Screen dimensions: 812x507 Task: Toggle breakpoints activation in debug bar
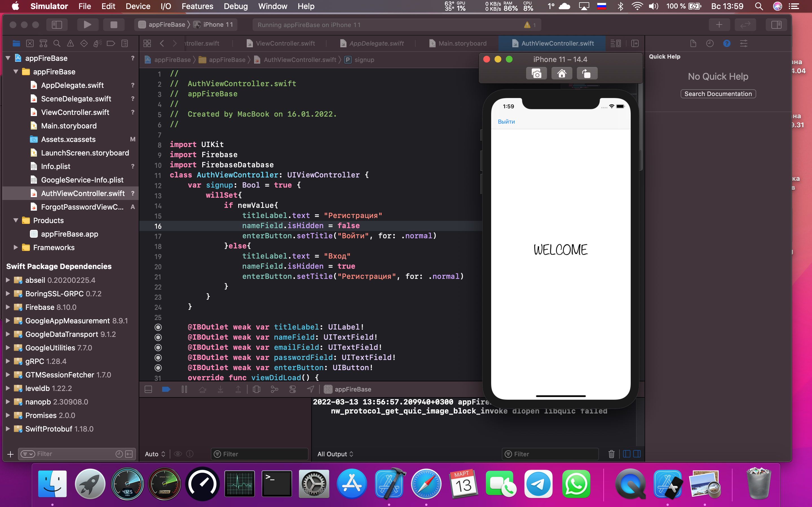tap(166, 389)
